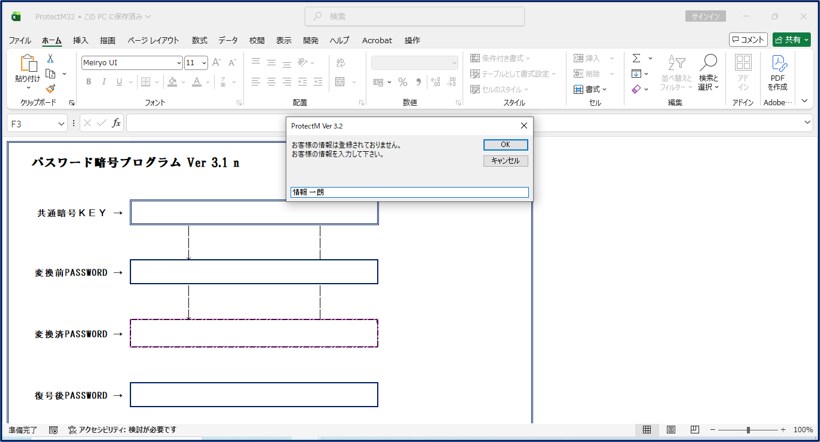The height and width of the screenshot is (442, 820).
Task: Click the 検索と選択 magnifier icon
Action: pos(708,63)
